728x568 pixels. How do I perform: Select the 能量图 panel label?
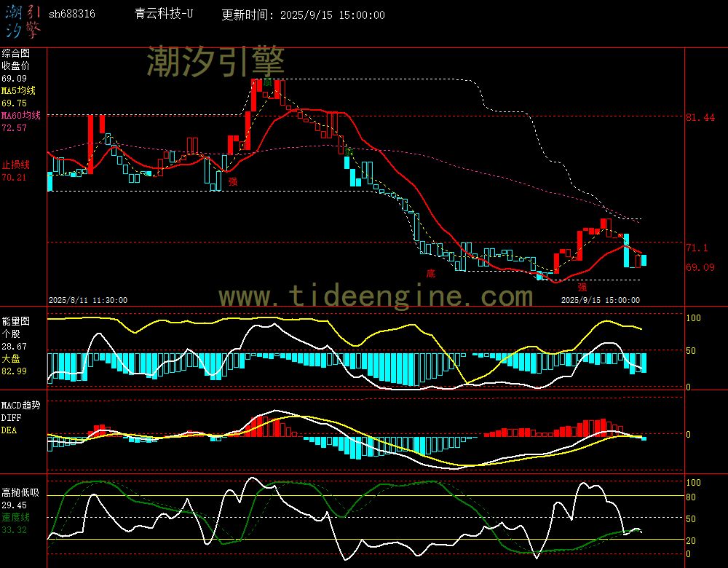coord(16,321)
